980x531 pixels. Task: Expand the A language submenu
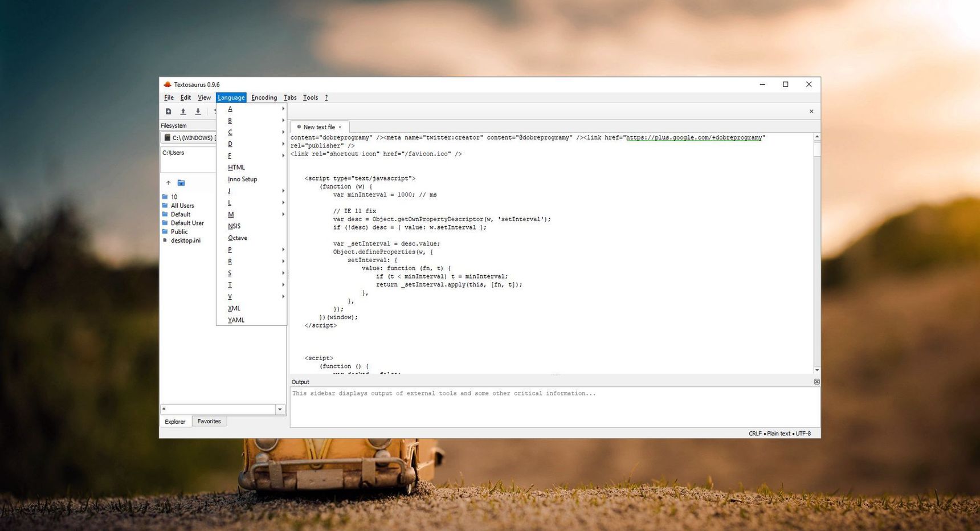(251, 109)
